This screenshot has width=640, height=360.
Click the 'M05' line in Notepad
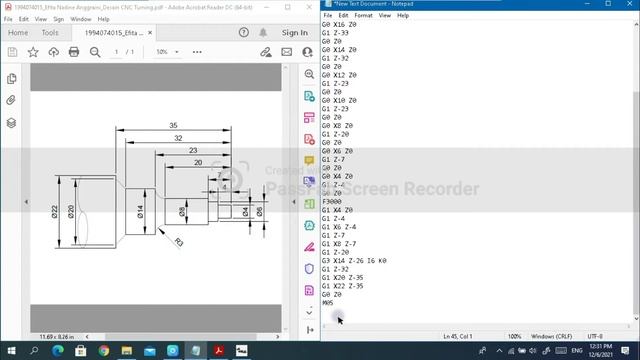click(328, 303)
